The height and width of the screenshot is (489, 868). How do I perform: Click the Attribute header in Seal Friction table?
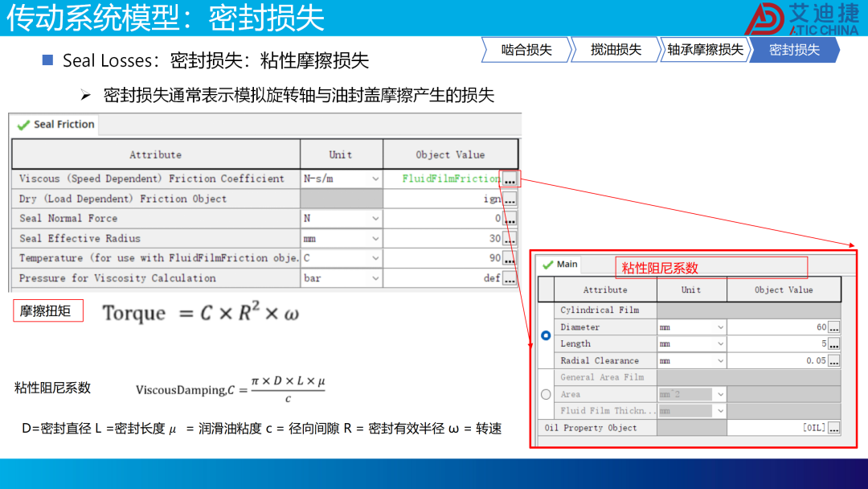[156, 155]
